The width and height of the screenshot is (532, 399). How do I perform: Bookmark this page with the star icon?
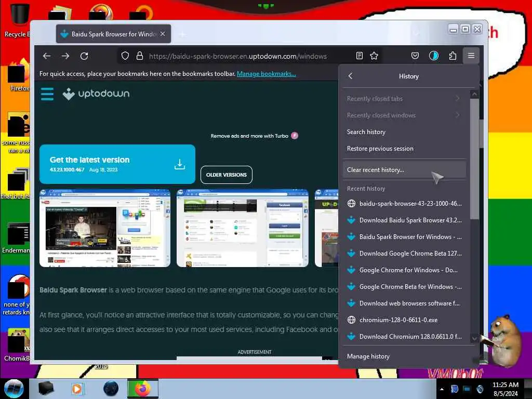click(x=374, y=56)
